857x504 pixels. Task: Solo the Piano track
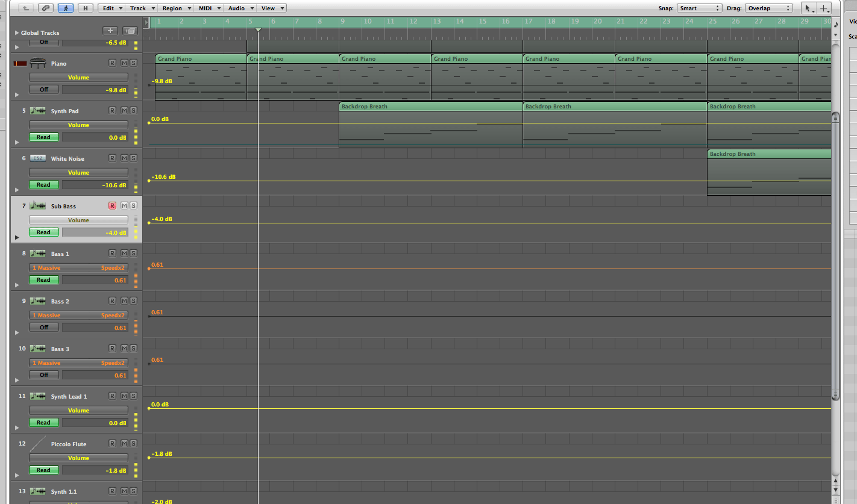[x=133, y=62]
